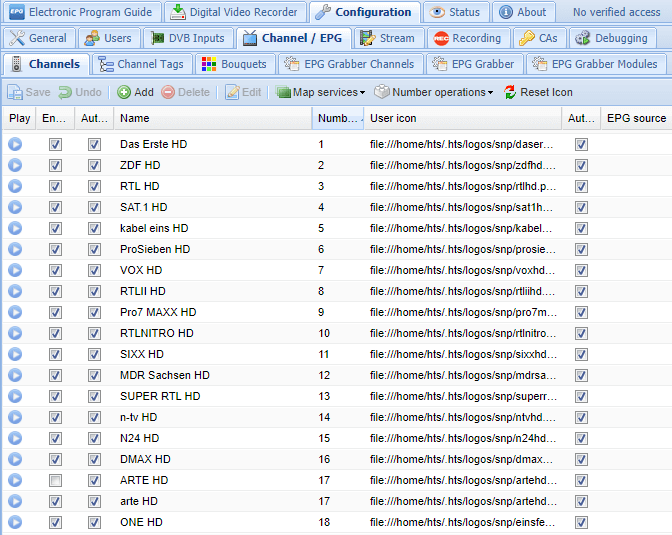The image size is (672, 535).
Task: Sort channels by the Name column header
Action: tap(210, 118)
